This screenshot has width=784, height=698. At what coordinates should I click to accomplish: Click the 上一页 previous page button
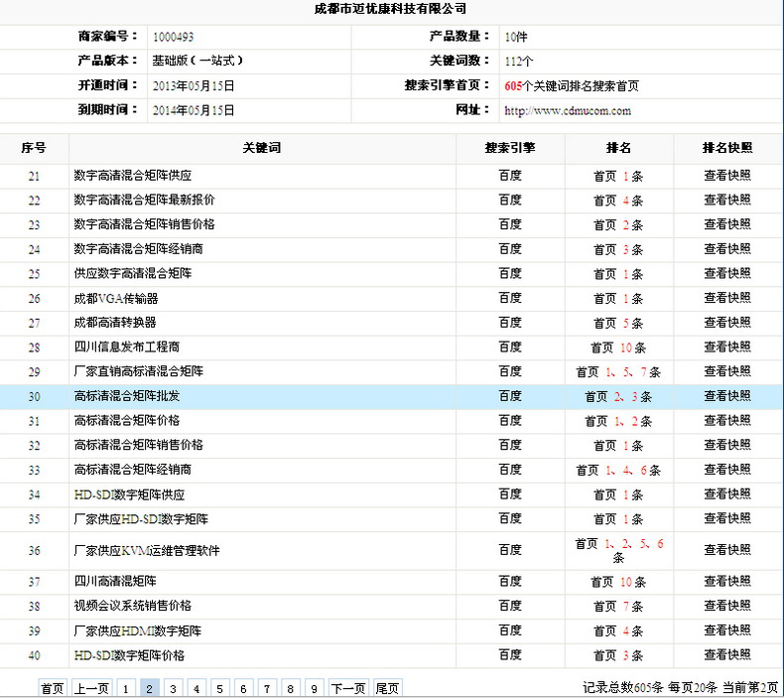point(92,688)
